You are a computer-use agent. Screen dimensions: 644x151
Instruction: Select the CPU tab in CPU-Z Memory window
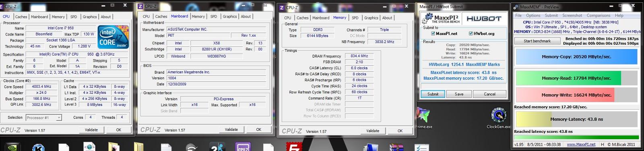tap(287, 18)
